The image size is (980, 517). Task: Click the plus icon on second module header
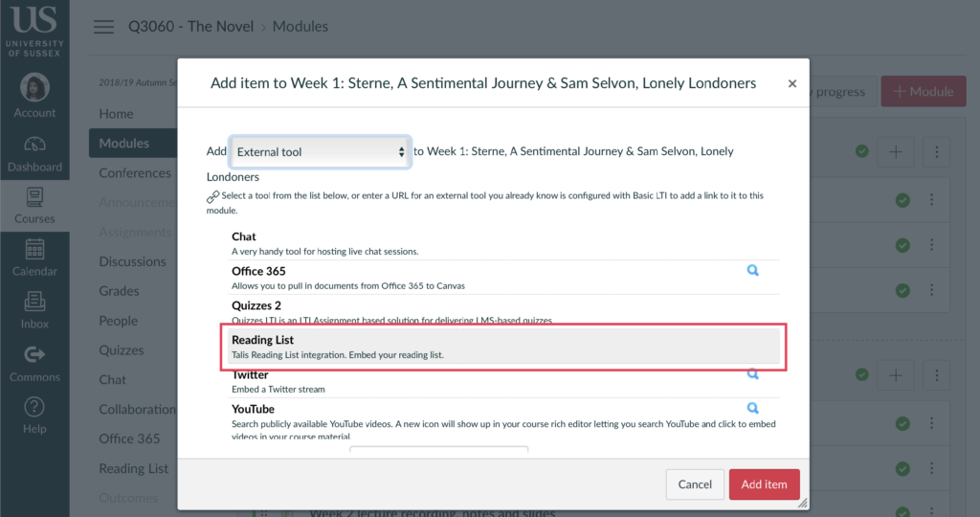pos(896,375)
